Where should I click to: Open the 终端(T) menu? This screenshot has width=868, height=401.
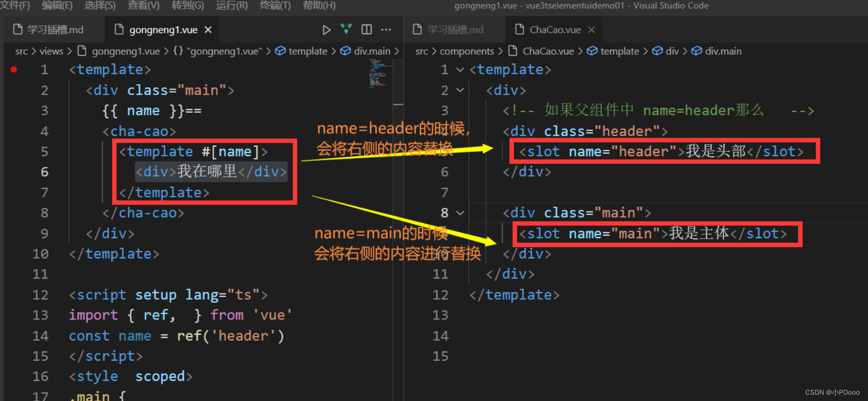tap(275, 6)
